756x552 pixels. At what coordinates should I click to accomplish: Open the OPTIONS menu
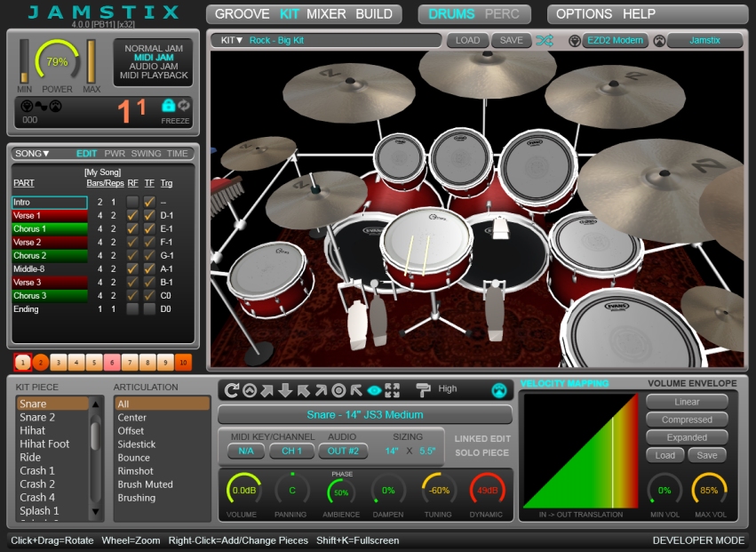[x=584, y=14]
